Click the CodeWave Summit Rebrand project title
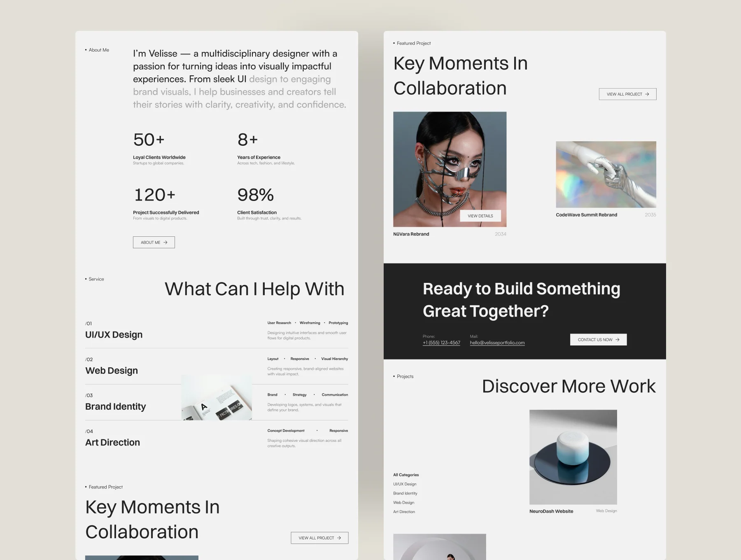Image resolution: width=741 pixels, height=560 pixels. [x=586, y=215]
